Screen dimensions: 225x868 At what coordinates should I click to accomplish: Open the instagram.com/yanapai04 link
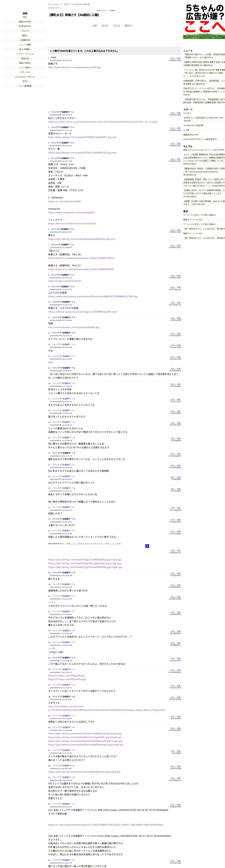71,213
